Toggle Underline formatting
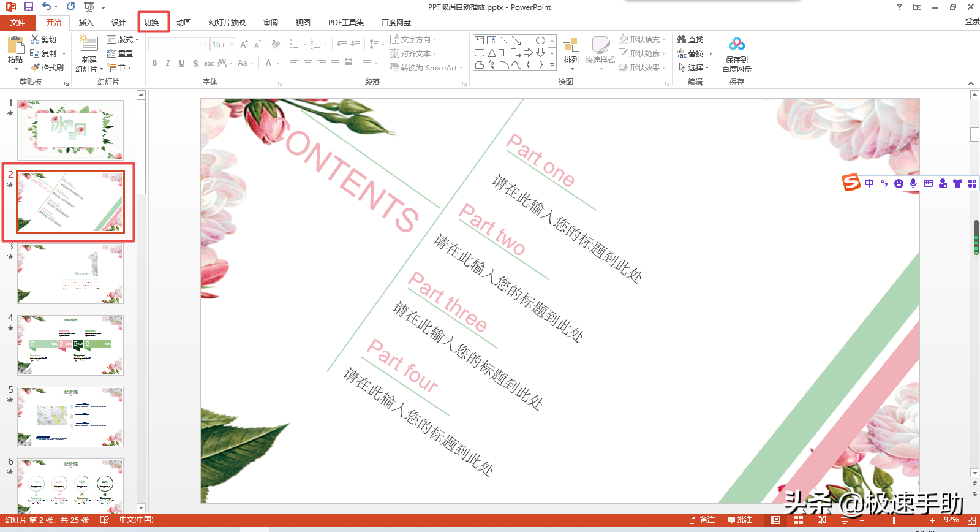This screenshot has height=532, width=980. 181,63
